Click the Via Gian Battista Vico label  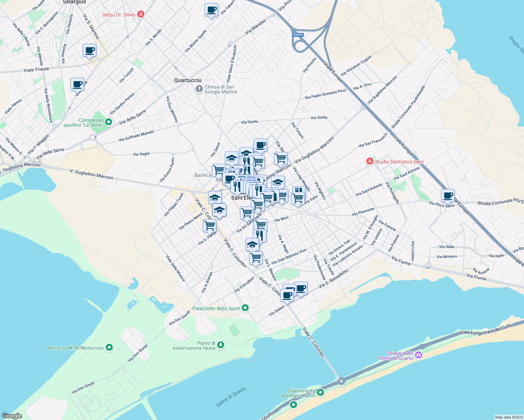pos(289,256)
